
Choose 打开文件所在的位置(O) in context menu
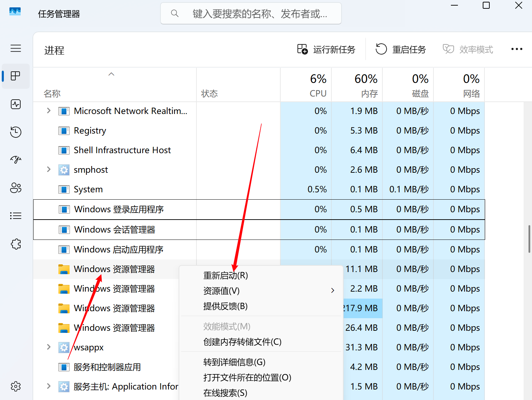(x=261, y=378)
